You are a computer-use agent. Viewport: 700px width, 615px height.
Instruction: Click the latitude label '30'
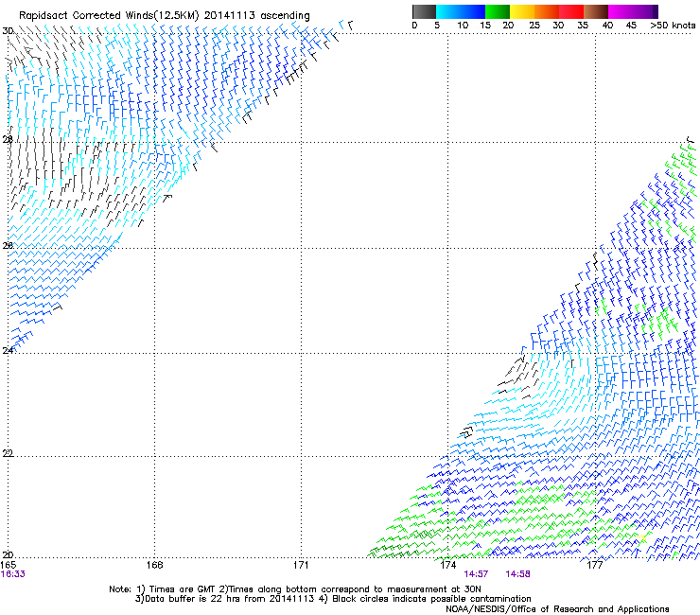click(8, 31)
